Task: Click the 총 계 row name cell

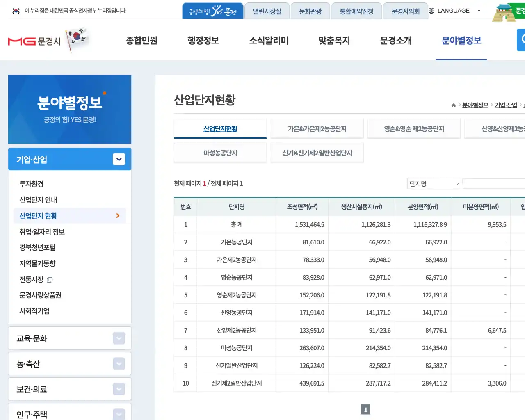Action: tap(237, 225)
